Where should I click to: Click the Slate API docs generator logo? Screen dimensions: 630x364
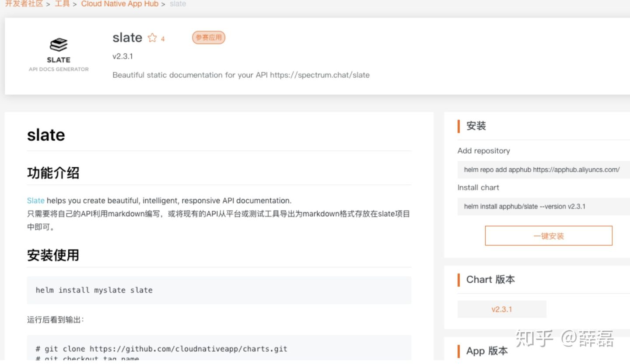coord(59,55)
